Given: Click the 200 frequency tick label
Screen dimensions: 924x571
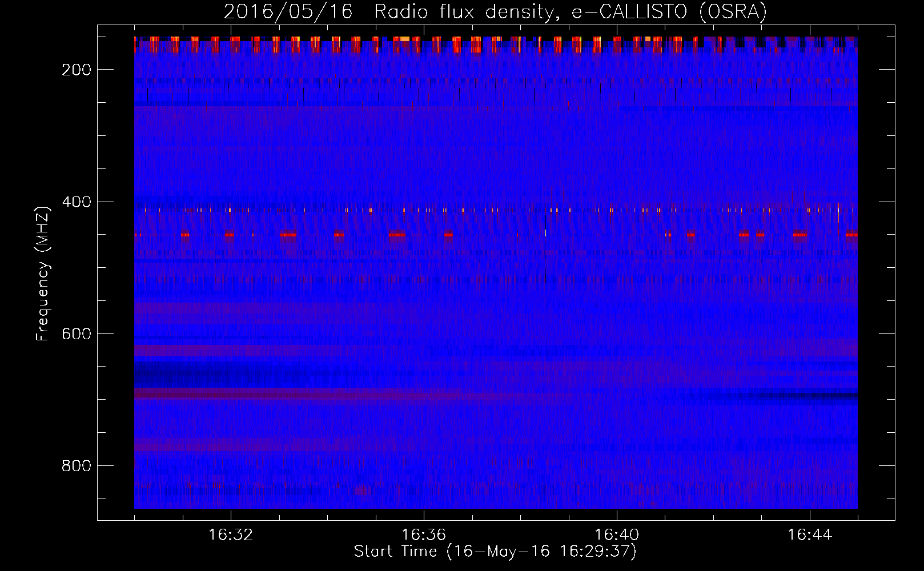Looking at the screenshot, I should (x=77, y=70).
